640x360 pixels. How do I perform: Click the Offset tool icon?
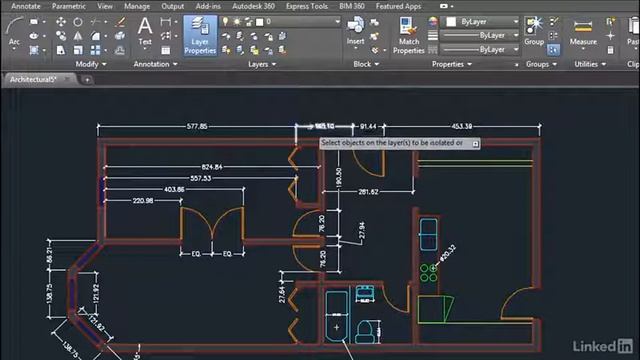coord(120,50)
